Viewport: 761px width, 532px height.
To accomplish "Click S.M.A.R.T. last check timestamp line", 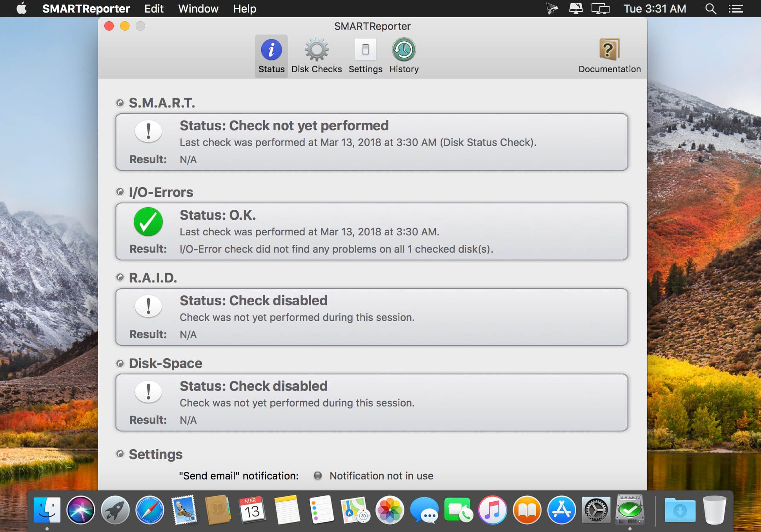I will 358,142.
